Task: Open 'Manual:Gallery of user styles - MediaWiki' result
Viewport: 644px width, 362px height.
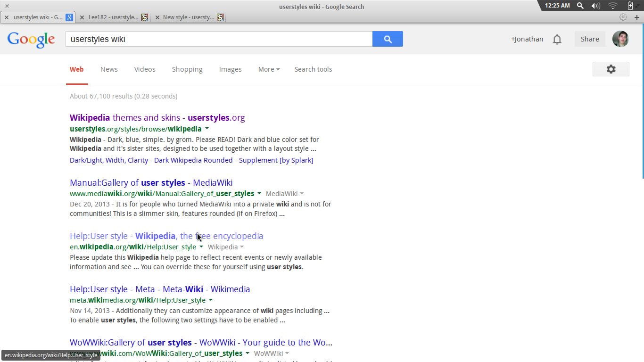Action: (151, 183)
